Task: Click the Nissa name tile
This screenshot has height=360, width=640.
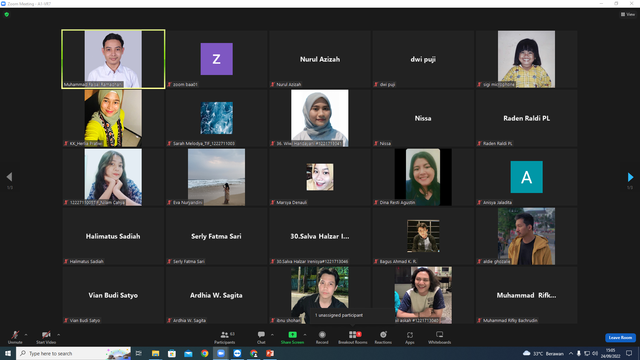Action: (423, 118)
